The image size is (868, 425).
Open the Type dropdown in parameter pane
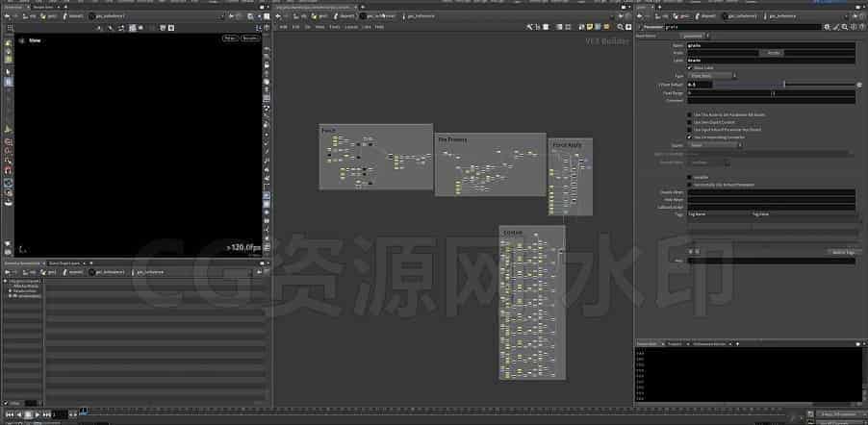point(711,76)
